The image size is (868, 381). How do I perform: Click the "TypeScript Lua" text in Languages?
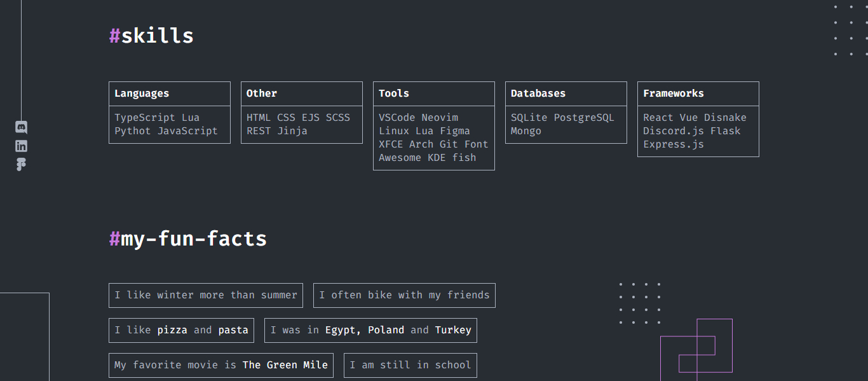157,118
